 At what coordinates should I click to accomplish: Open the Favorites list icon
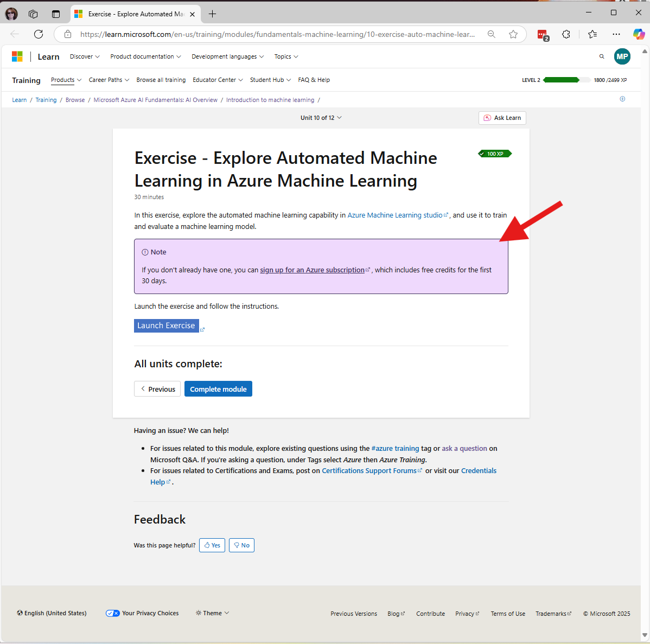click(592, 34)
